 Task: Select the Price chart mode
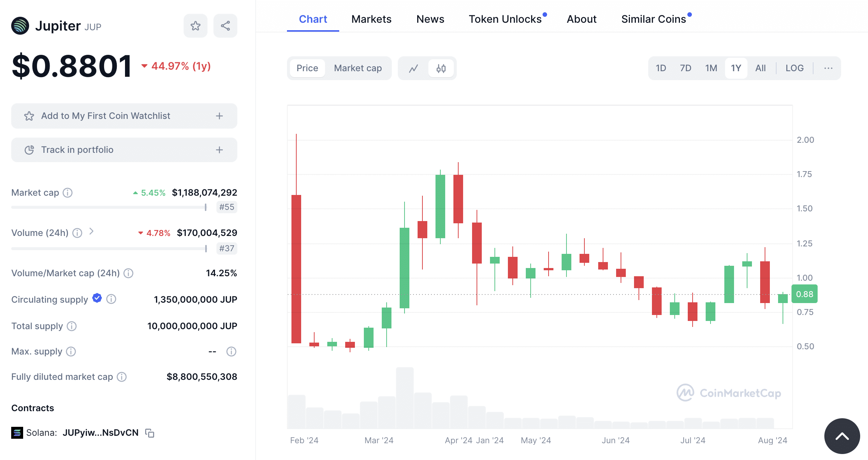pyautogui.click(x=307, y=68)
